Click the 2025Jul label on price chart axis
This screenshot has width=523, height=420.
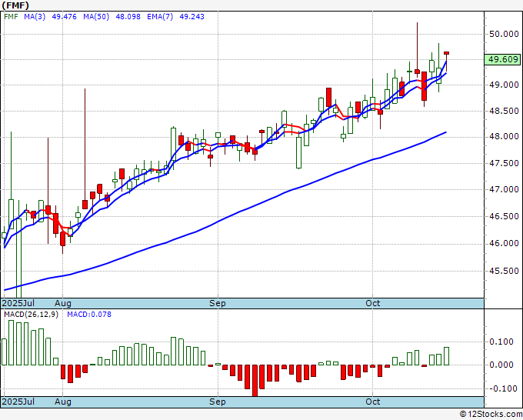click(18, 303)
